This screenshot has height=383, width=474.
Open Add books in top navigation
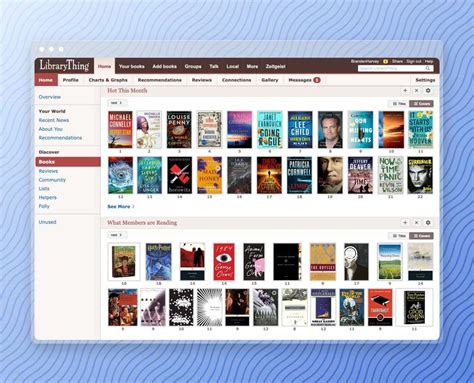coord(165,66)
